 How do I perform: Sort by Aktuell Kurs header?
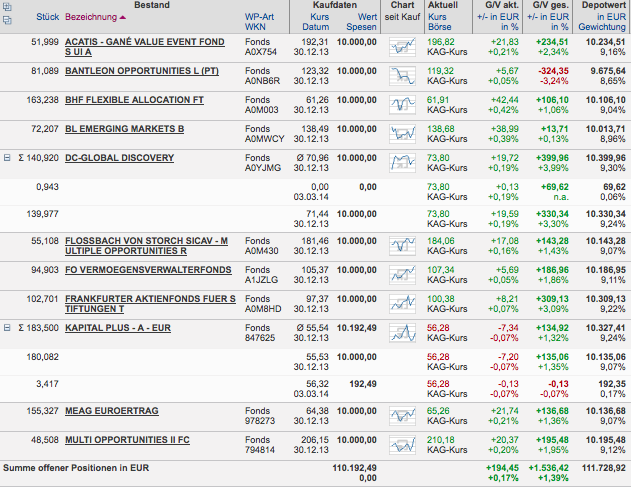437,17
